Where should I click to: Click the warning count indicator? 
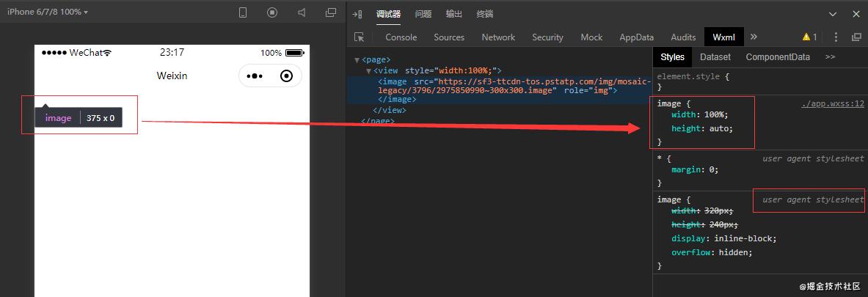(809, 37)
